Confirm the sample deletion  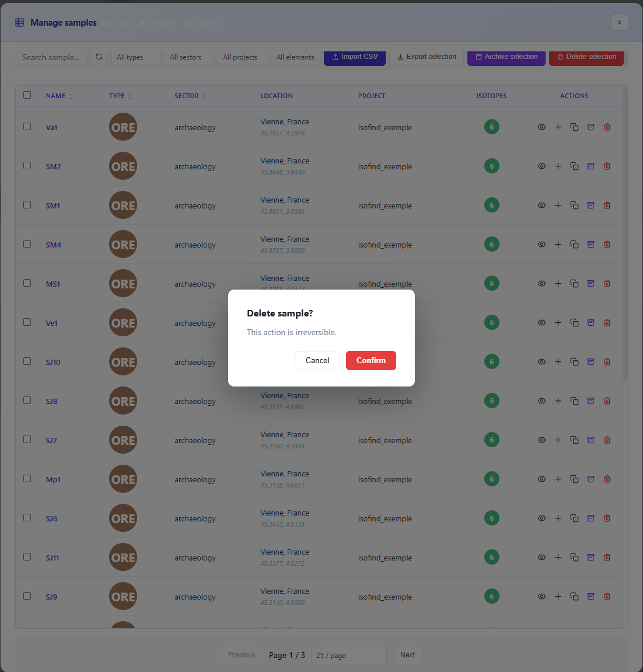(371, 360)
